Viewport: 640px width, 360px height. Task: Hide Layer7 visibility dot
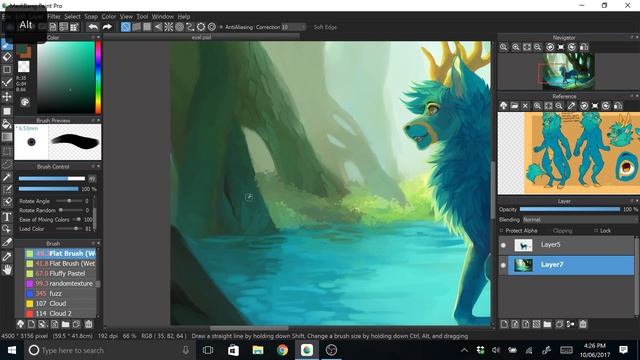(x=503, y=265)
